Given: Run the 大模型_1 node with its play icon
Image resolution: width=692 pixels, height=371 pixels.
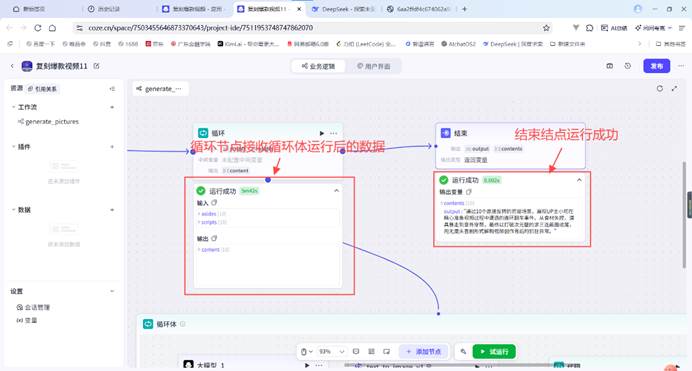Looking at the screenshot, I should pos(307,365).
